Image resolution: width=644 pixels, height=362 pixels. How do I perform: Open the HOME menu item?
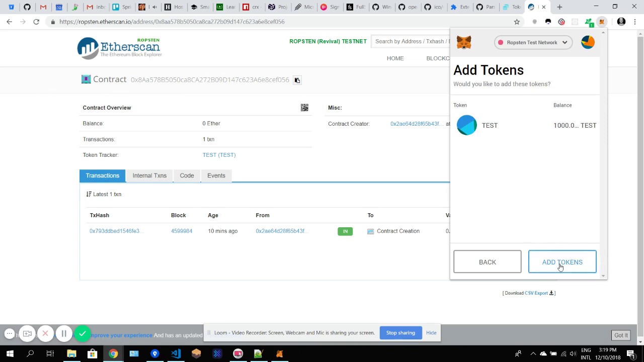[395, 58]
